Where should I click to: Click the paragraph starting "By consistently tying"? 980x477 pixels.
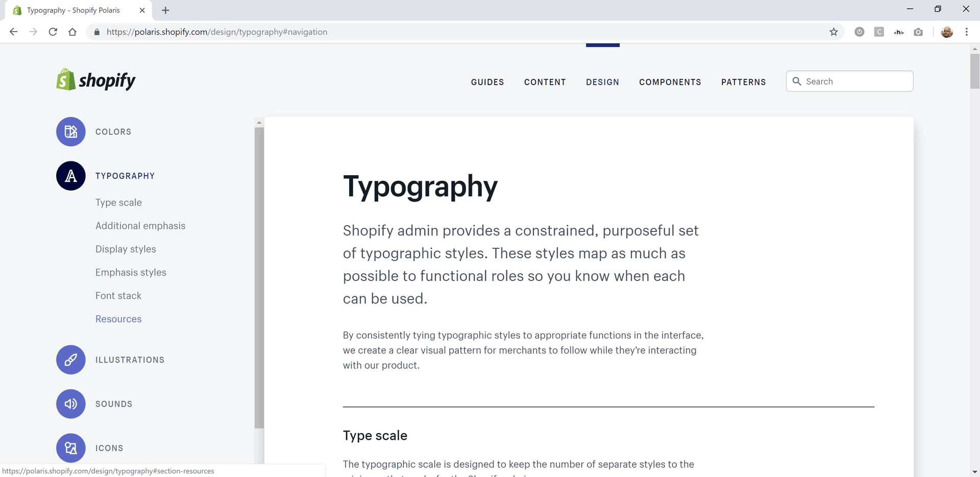pyautogui.click(x=523, y=350)
